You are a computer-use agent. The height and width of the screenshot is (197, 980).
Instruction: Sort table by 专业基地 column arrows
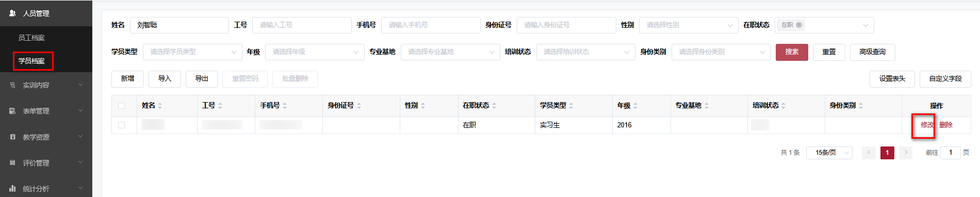tap(707, 105)
